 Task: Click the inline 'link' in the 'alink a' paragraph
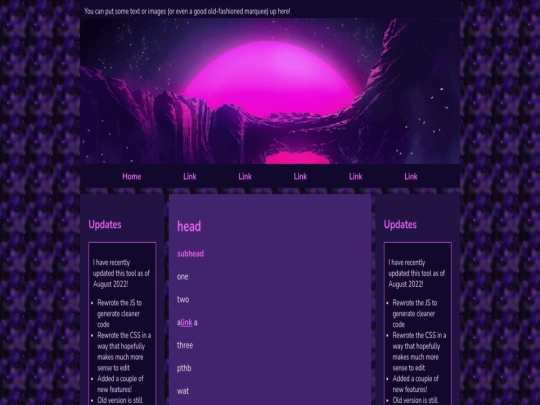point(186,322)
